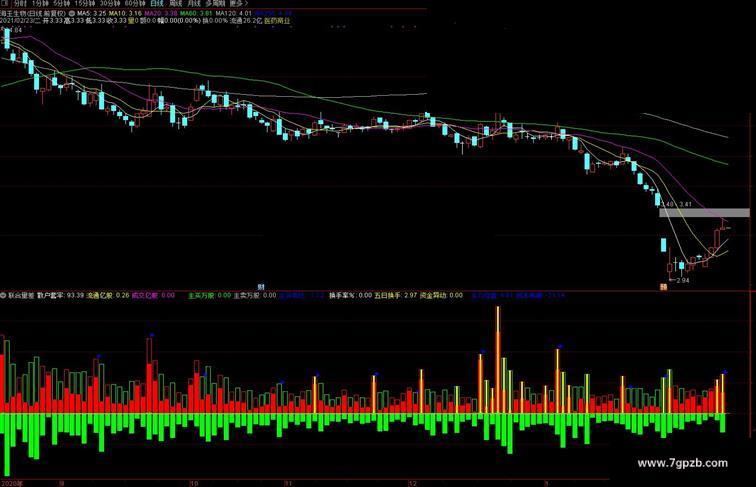Screen dimensions: 756x487
Task: Click the gray price gap band
Action: (704, 213)
